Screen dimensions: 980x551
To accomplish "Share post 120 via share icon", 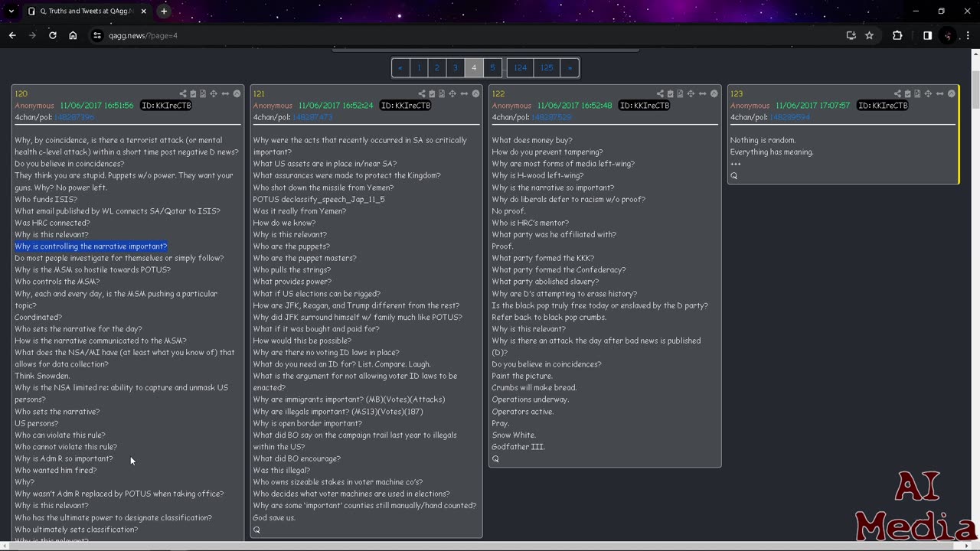I will (x=183, y=93).
